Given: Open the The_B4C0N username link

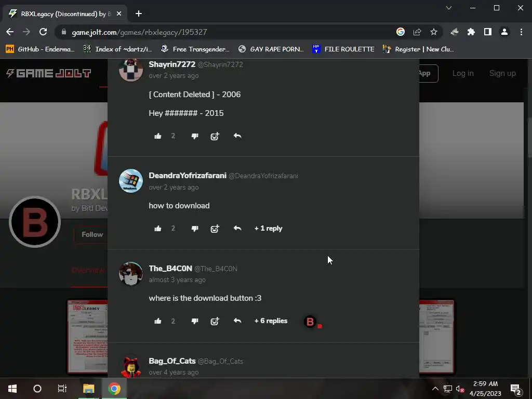Looking at the screenshot, I should pyautogui.click(x=170, y=269).
